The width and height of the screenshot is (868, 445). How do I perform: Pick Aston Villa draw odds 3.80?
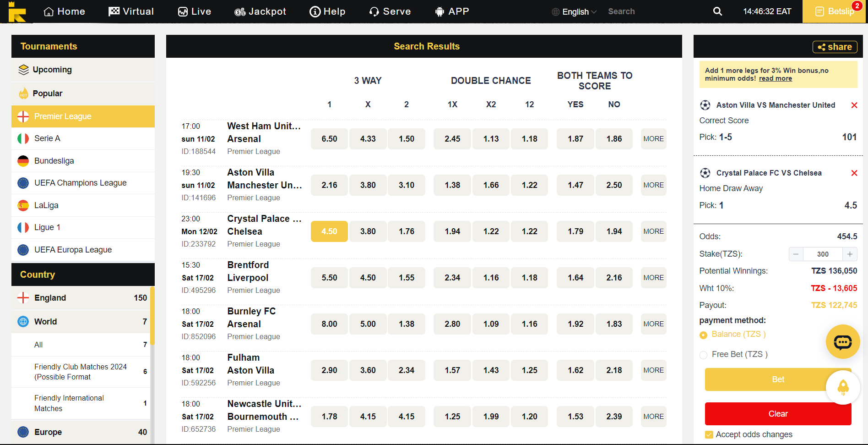pyautogui.click(x=368, y=185)
